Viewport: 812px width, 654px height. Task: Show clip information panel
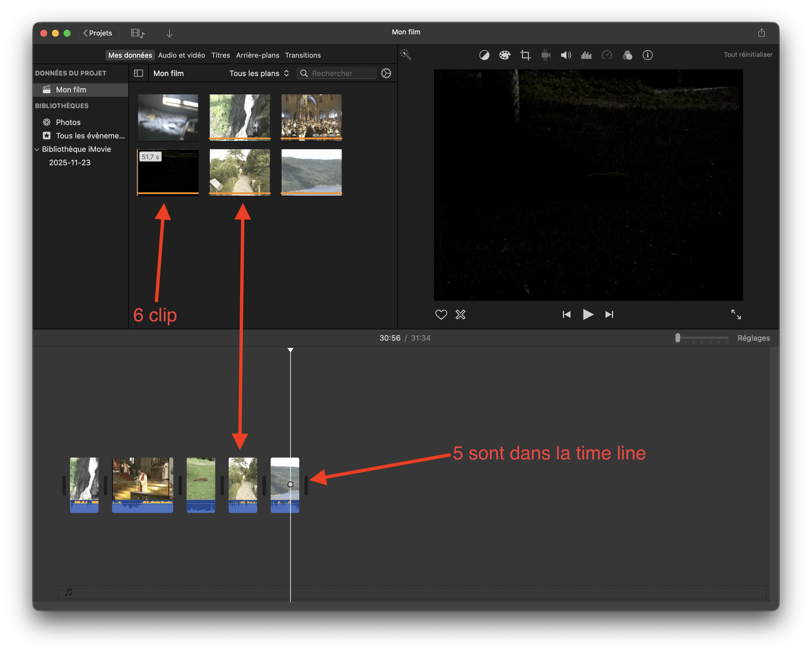647,55
